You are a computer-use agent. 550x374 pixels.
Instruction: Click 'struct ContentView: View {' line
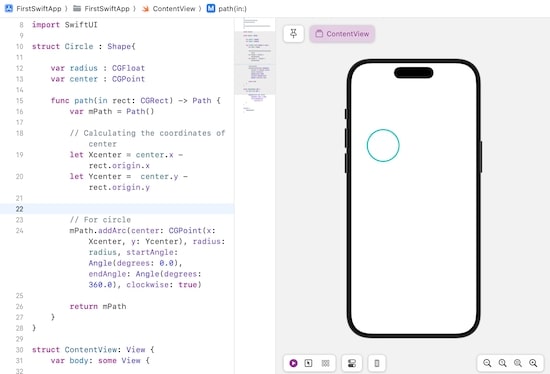click(93, 350)
